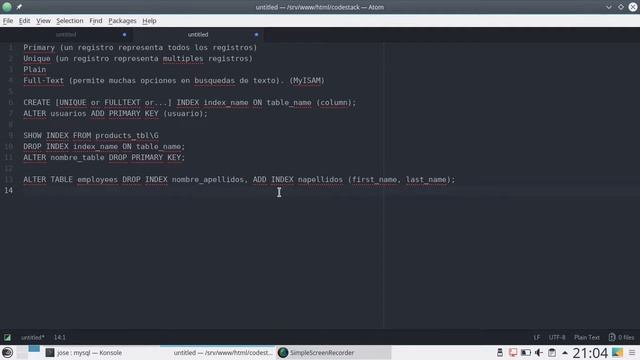Click removable device tray icon

tap(500, 353)
